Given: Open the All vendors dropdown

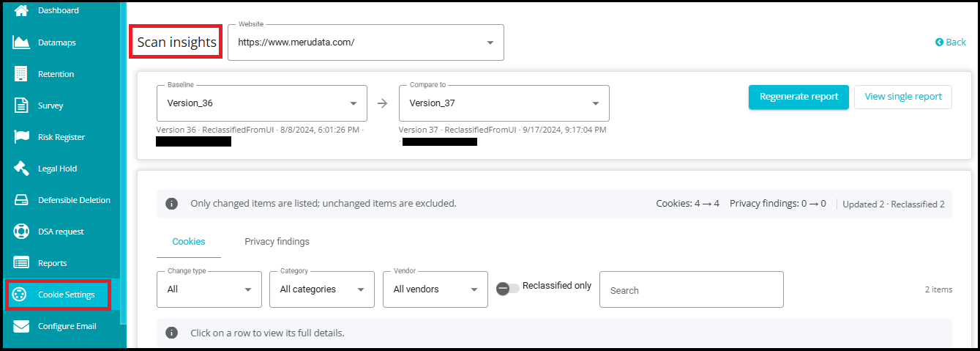Looking at the screenshot, I should [435, 289].
